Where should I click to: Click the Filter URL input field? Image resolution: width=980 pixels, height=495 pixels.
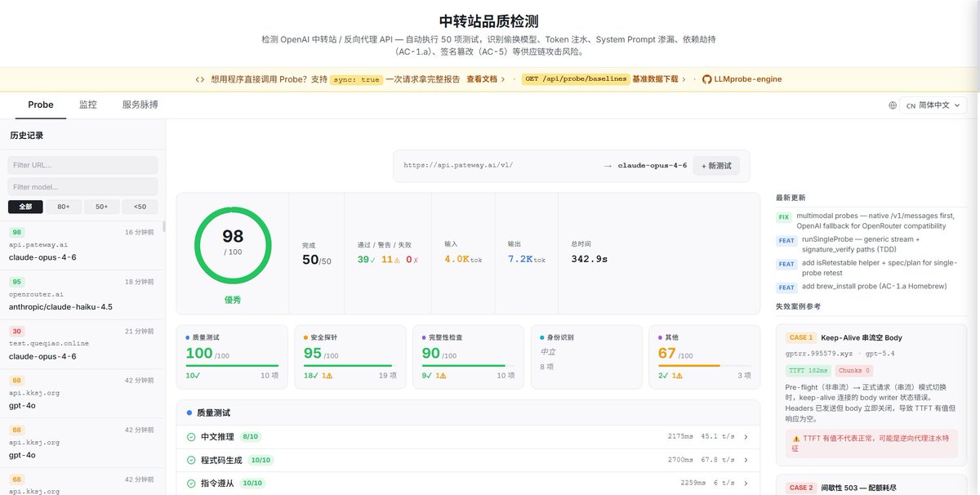tap(82, 165)
